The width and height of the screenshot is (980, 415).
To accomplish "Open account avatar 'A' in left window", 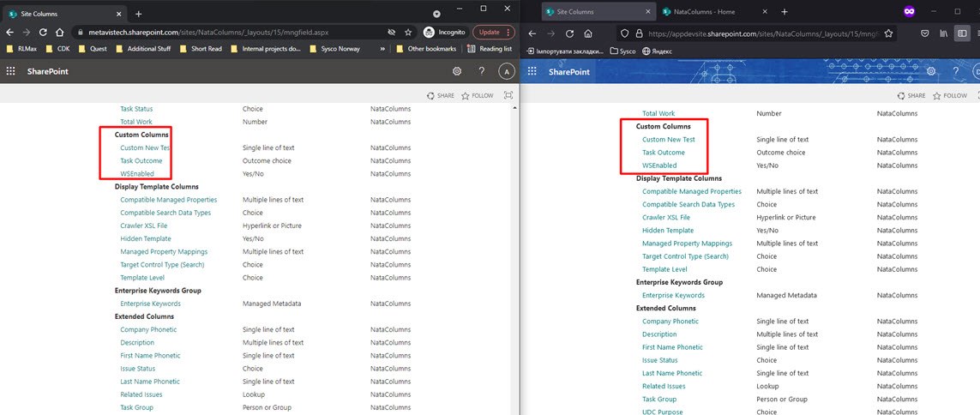I will pyautogui.click(x=507, y=72).
